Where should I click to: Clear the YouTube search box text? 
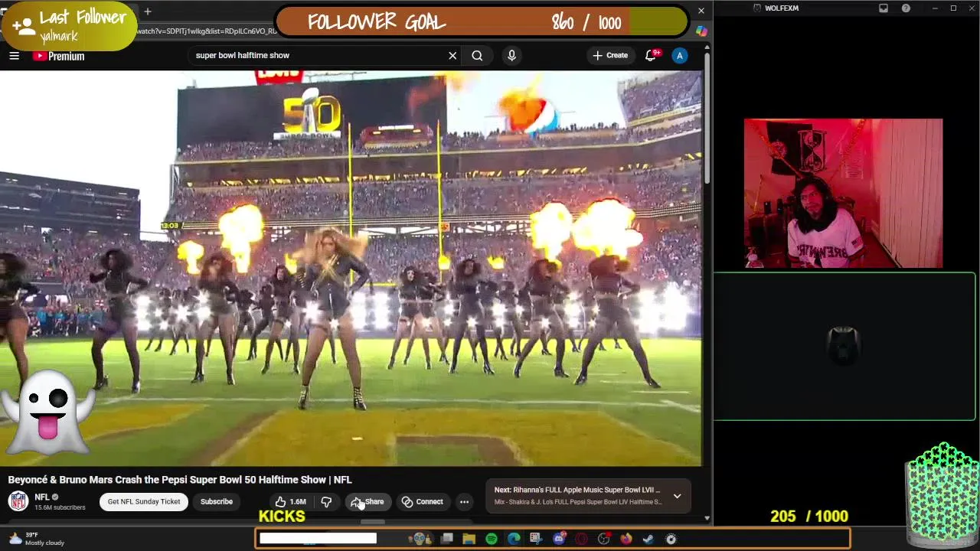pyautogui.click(x=452, y=55)
